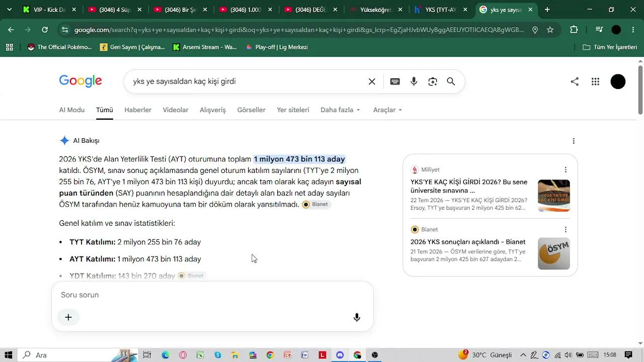Image resolution: width=644 pixels, height=362 pixels.
Task: Reload the page
Action: coord(45,30)
